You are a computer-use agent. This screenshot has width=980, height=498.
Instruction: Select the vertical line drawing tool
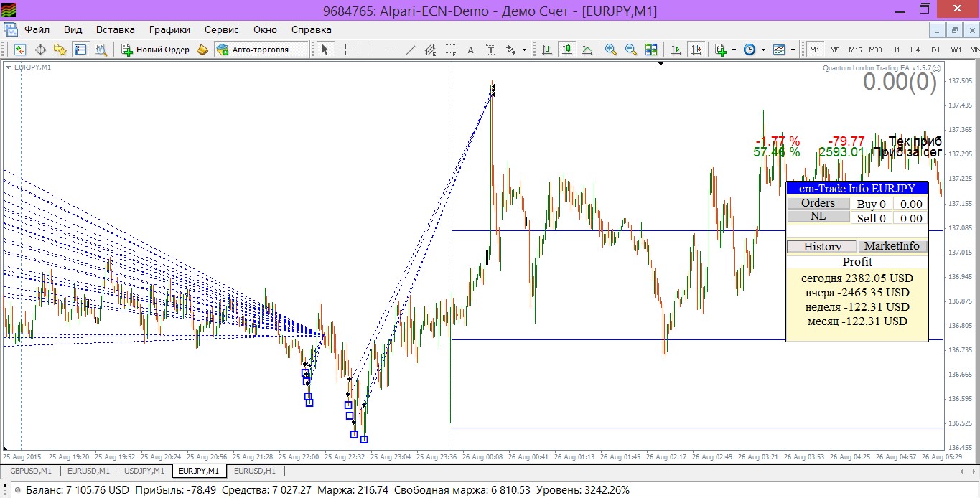[x=370, y=50]
